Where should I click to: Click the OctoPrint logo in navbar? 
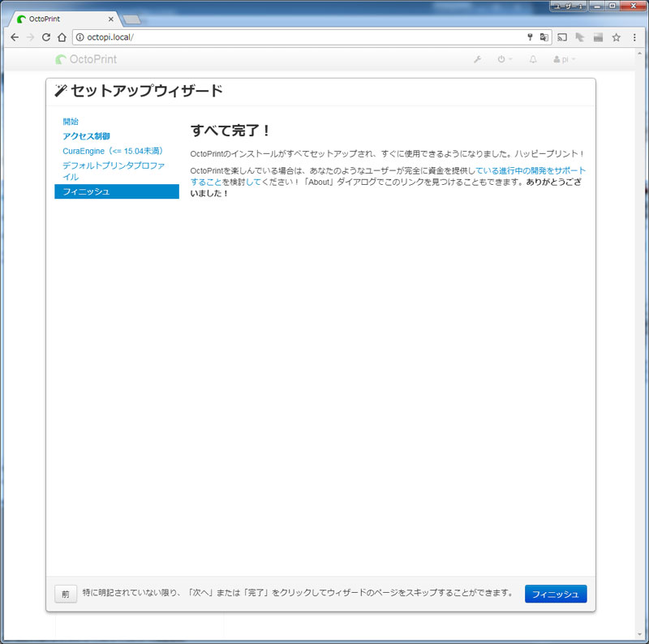click(86, 59)
